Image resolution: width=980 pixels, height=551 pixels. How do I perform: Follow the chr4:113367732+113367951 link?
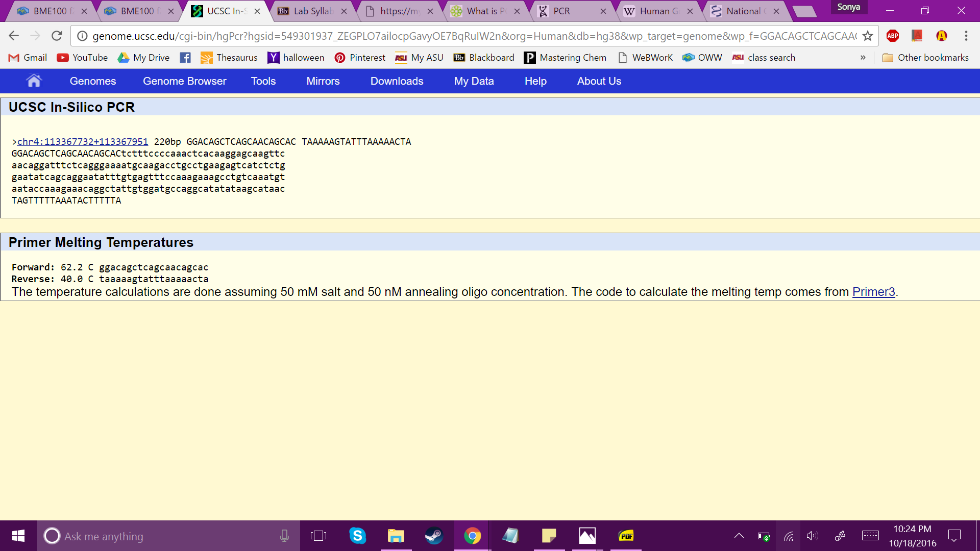83,142
